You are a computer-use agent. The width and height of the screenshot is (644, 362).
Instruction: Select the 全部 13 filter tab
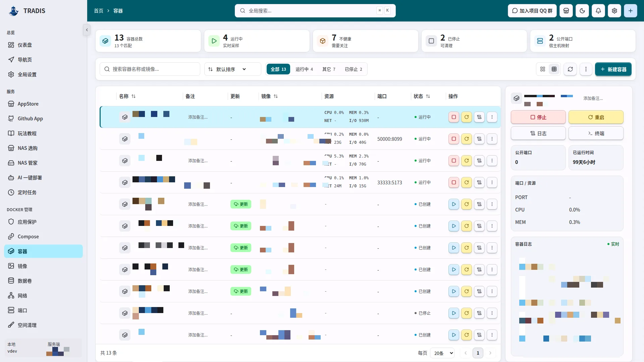tap(278, 69)
